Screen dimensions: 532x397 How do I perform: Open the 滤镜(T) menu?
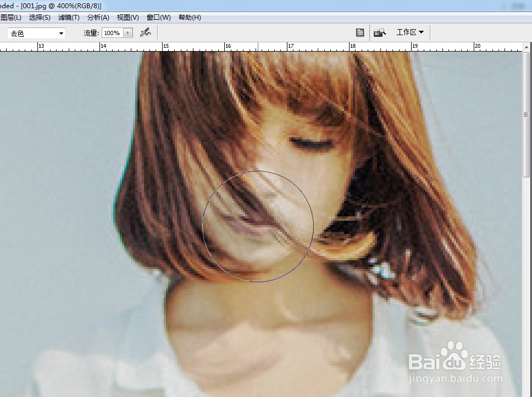click(x=69, y=17)
